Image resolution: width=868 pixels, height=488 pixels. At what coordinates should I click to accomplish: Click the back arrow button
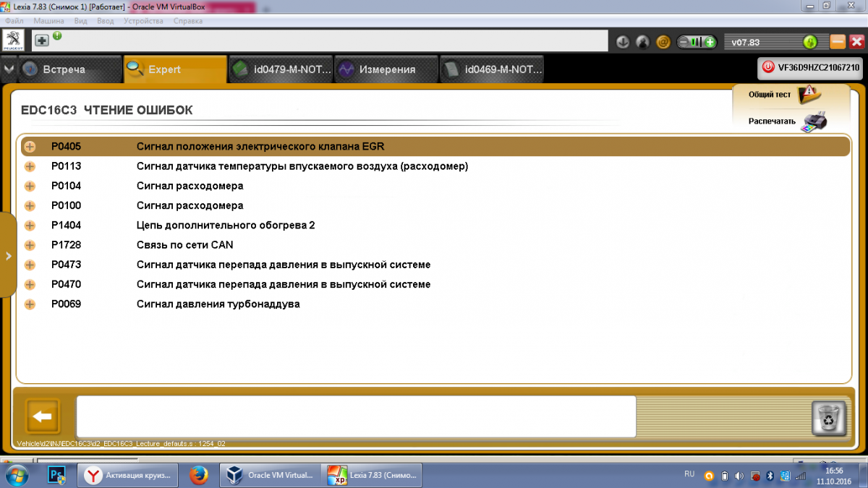coord(43,416)
